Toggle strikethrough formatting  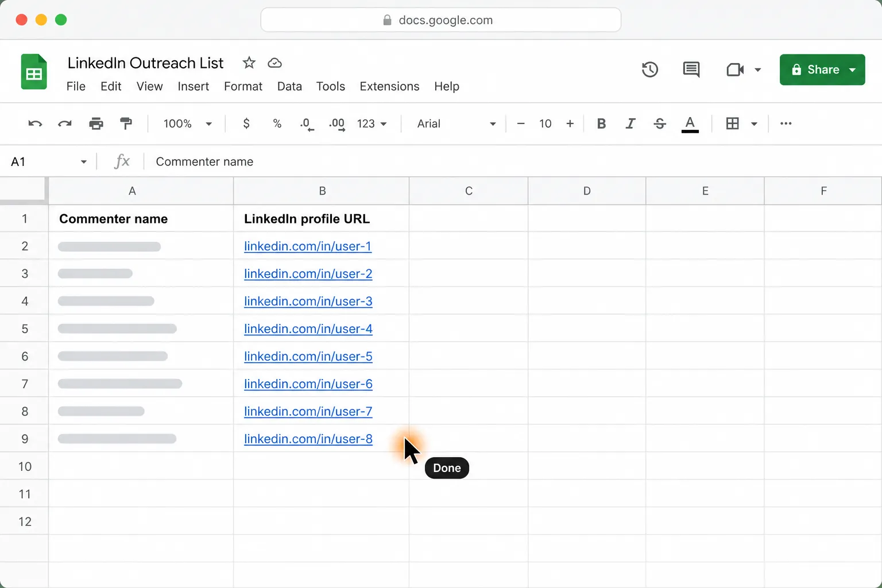[x=660, y=123]
